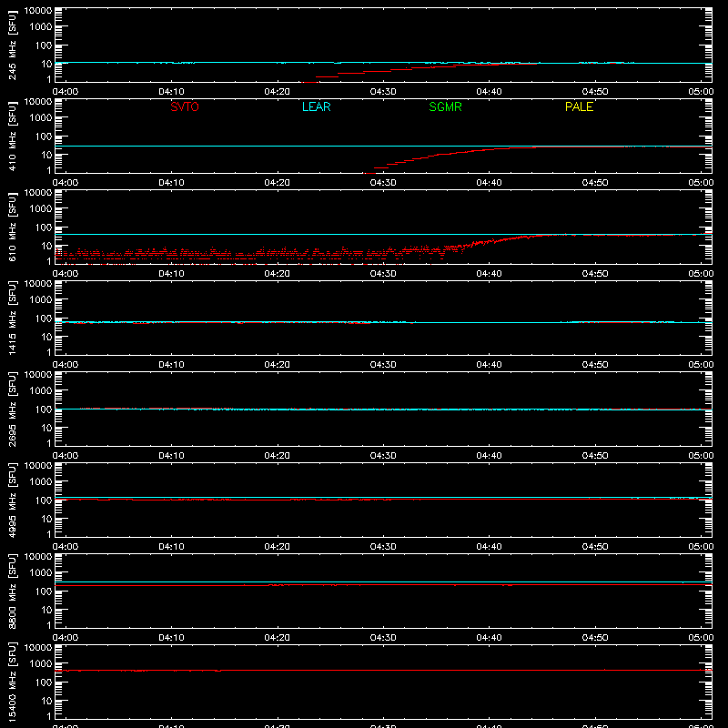Click 04:50 time label under 1415 MHz plot
Viewport: 728px width, 728px height.
click(x=595, y=365)
